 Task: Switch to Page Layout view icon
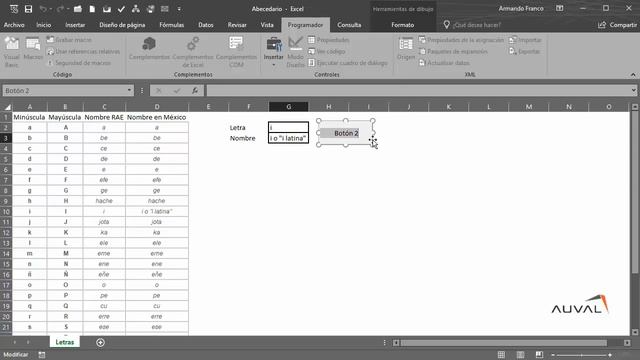pyautogui.click(x=520, y=355)
